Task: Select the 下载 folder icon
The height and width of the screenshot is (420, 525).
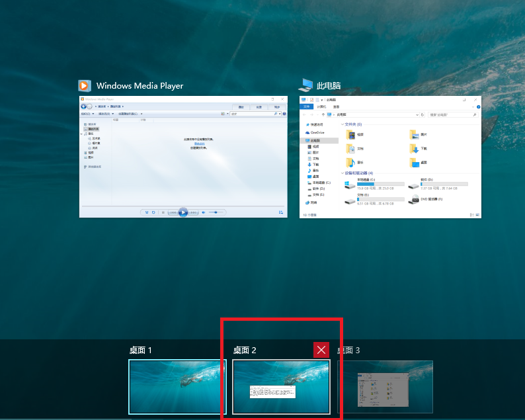Action: click(x=414, y=148)
